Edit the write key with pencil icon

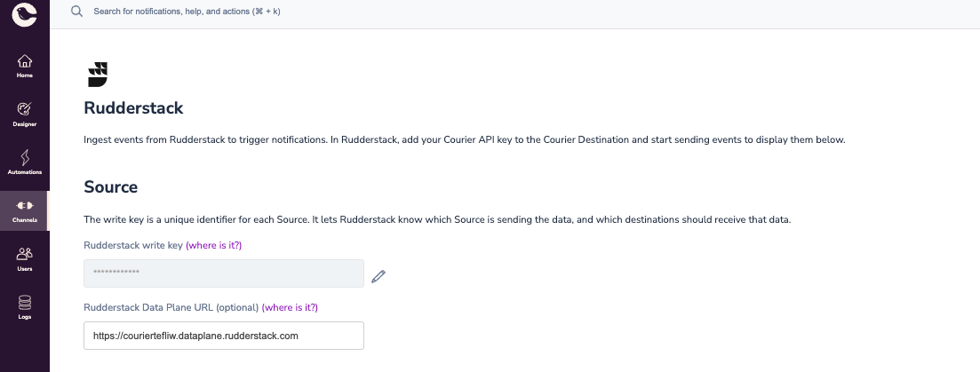click(x=378, y=276)
